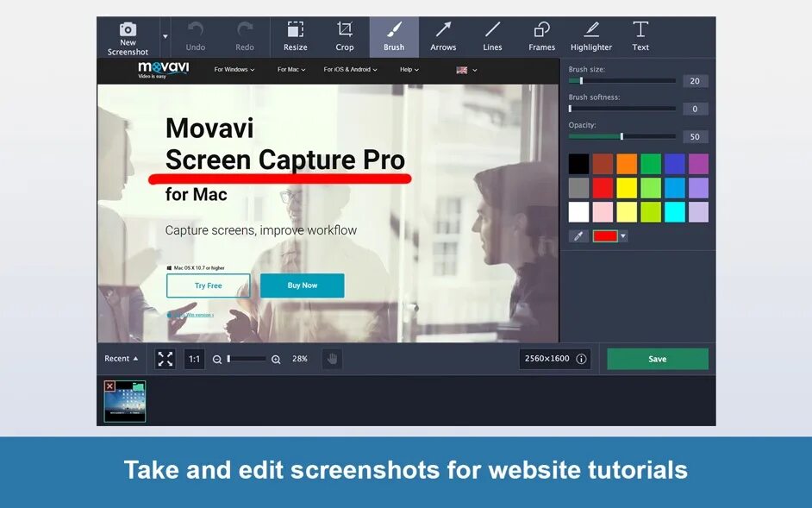Show image info next to 2560×1600

[582, 359]
